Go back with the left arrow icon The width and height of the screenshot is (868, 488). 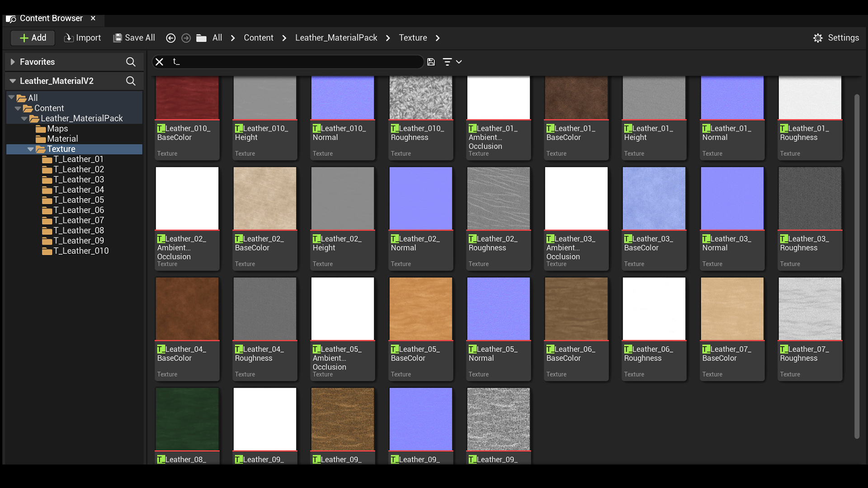(x=170, y=38)
